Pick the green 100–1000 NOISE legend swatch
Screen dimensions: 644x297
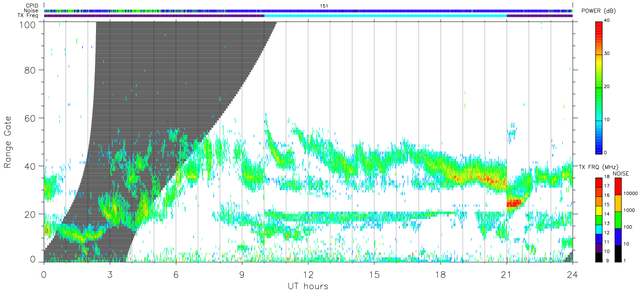click(618, 220)
